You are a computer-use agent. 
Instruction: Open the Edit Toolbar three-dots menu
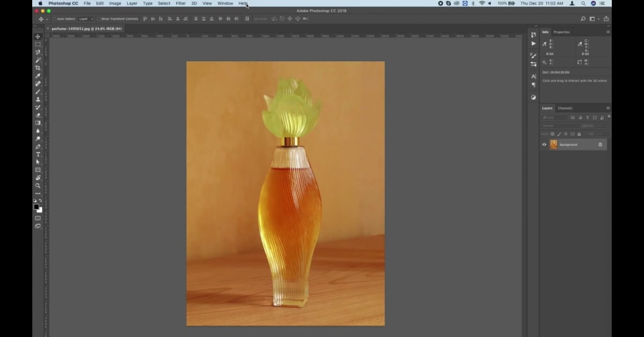(x=38, y=193)
